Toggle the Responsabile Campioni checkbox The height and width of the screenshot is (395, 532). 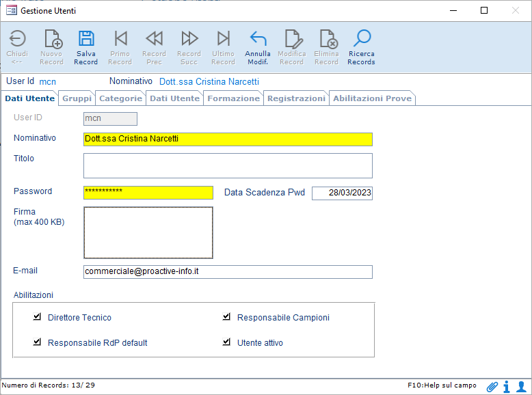(226, 316)
